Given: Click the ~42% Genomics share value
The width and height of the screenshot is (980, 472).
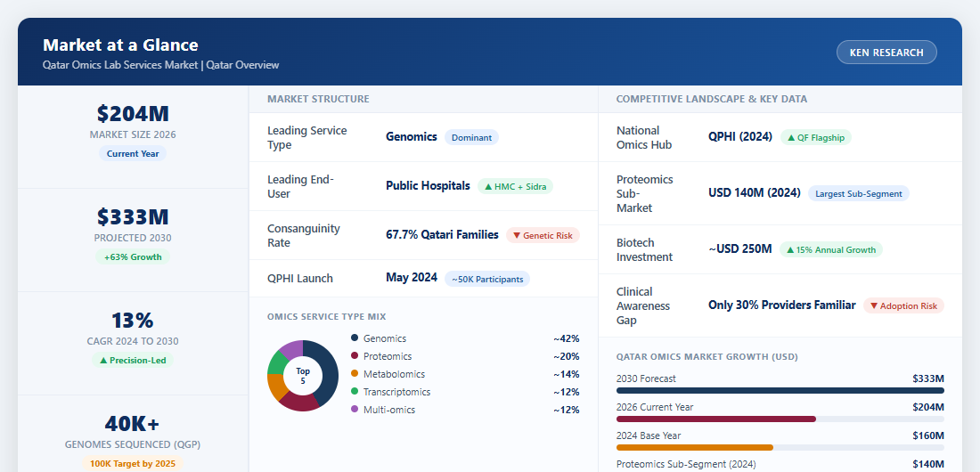Looking at the screenshot, I should click(566, 338).
